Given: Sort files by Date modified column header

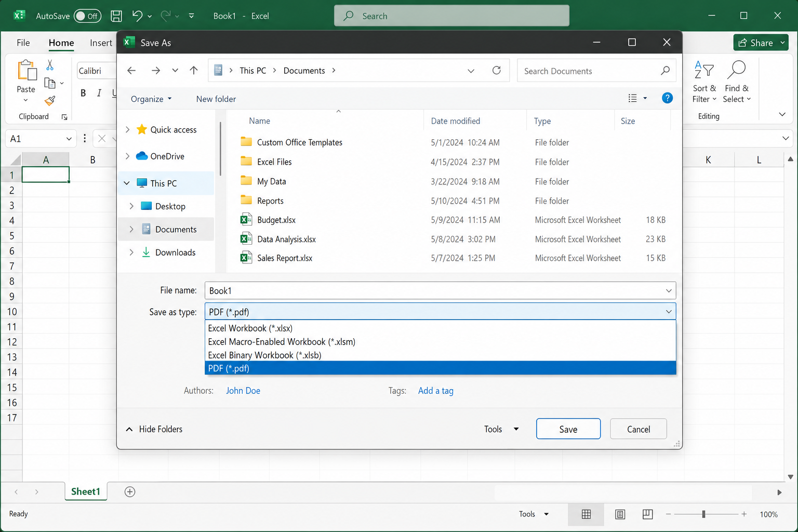Looking at the screenshot, I should [455, 121].
